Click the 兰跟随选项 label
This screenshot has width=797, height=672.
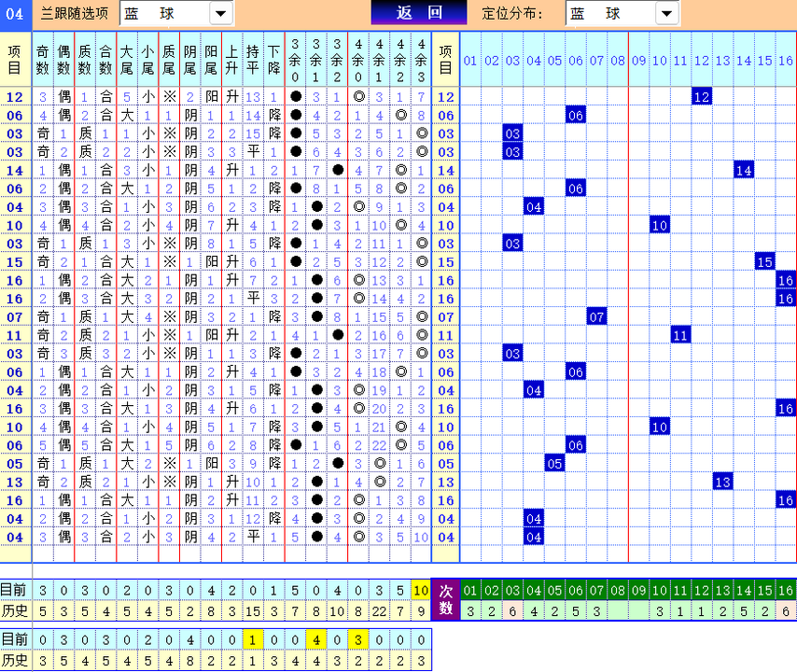point(75,13)
